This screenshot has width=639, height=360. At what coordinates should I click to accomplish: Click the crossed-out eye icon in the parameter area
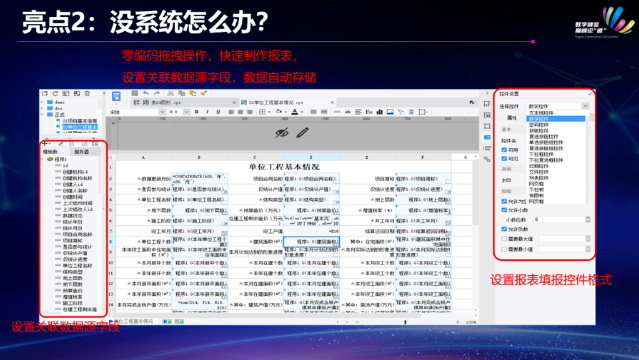282,133
